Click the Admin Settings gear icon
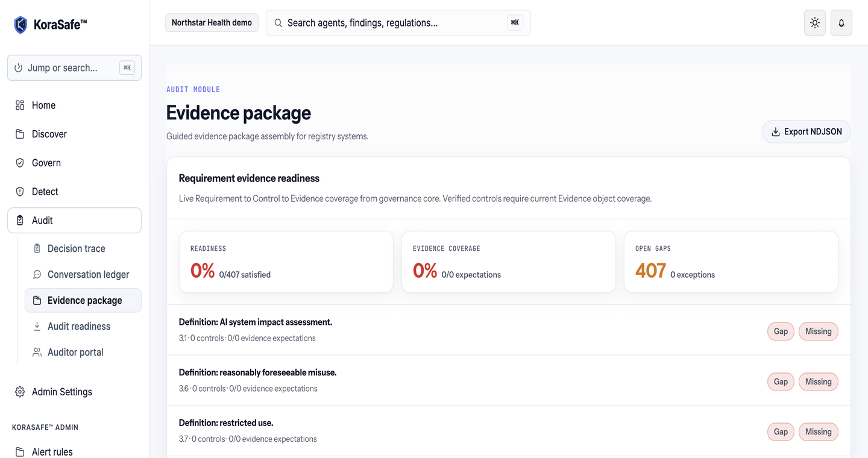 pyautogui.click(x=20, y=392)
